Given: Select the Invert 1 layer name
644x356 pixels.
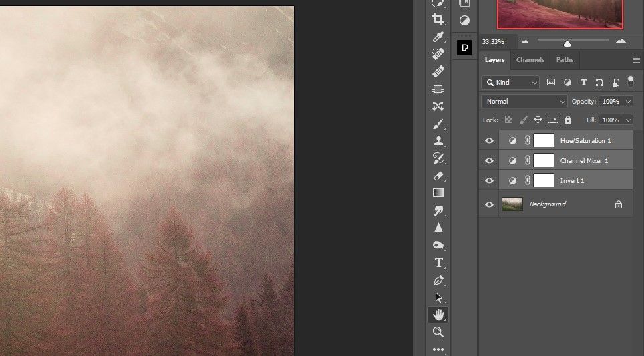Looking at the screenshot, I should [572, 180].
